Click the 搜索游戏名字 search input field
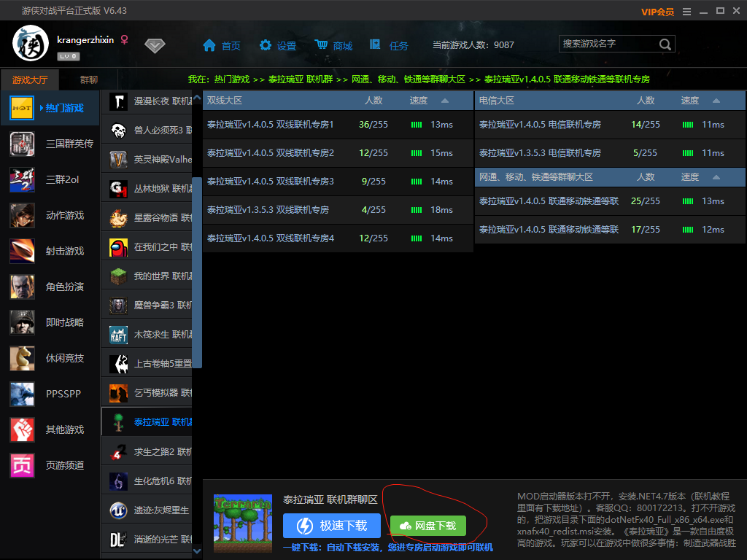Image resolution: width=747 pixels, height=560 pixels. click(x=607, y=44)
